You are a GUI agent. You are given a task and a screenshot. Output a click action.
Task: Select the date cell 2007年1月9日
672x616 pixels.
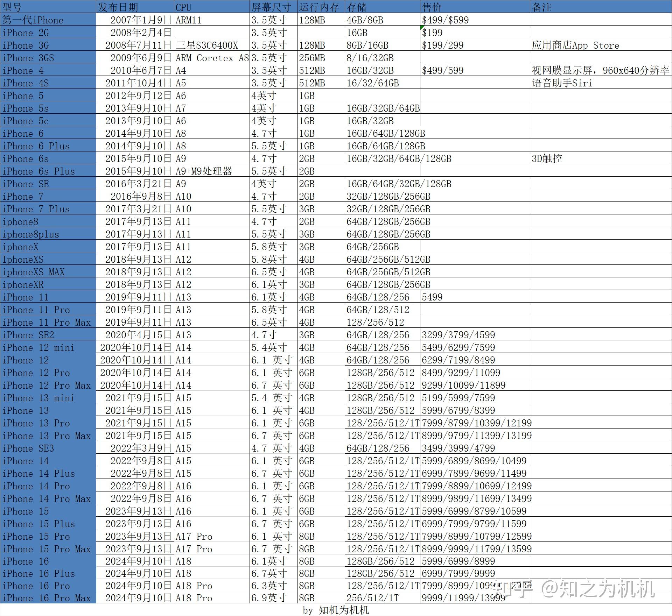(135, 20)
